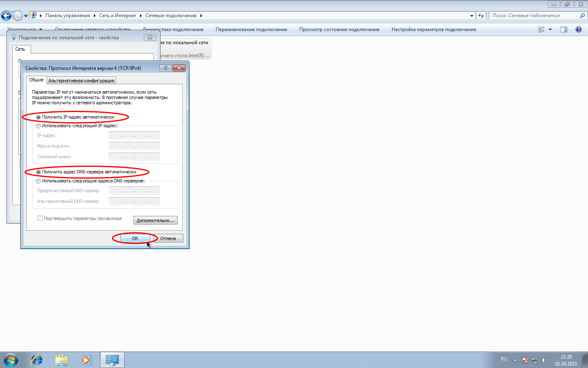Image resolution: width=588 pixels, height=368 pixels.
Task: Choose Просмотр состояния подключения in the toolbar
Action: click(x=339, y=29)
